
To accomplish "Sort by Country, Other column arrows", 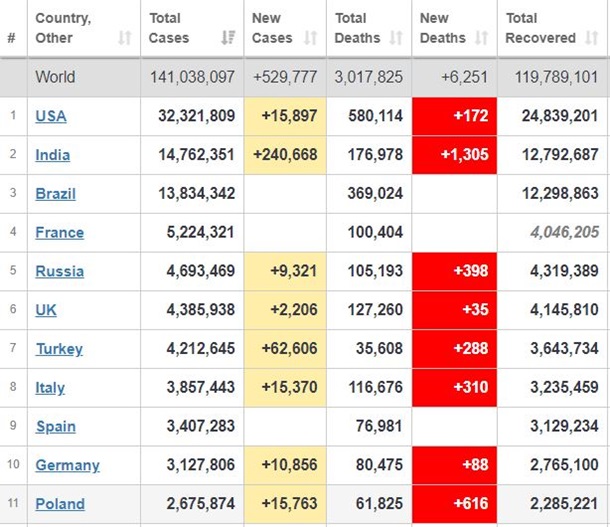I will (124, 38).
